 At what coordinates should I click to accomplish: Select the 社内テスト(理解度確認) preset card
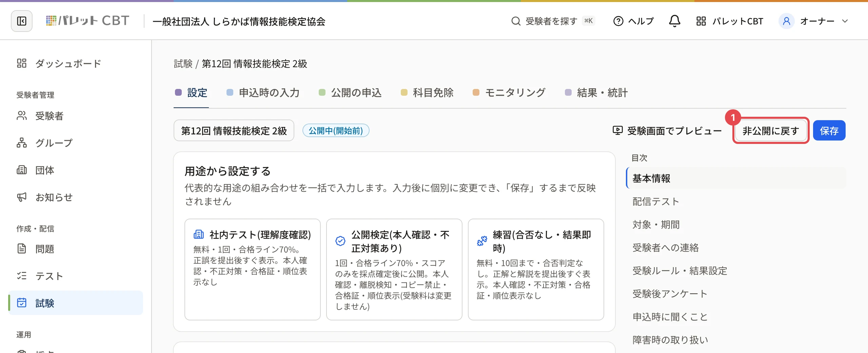pos(253,270)
